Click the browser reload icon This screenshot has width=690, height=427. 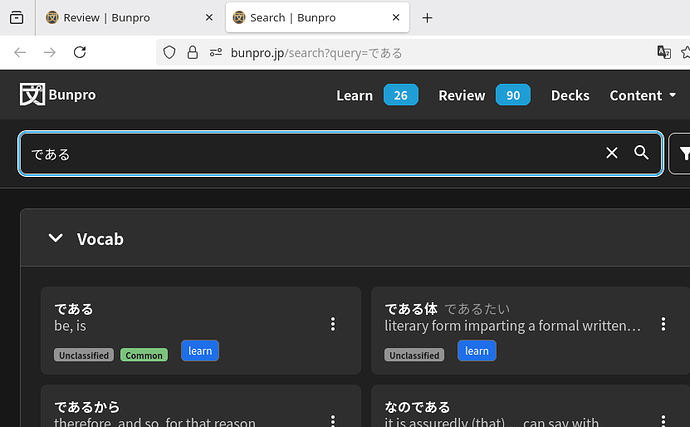coord(80,52)
